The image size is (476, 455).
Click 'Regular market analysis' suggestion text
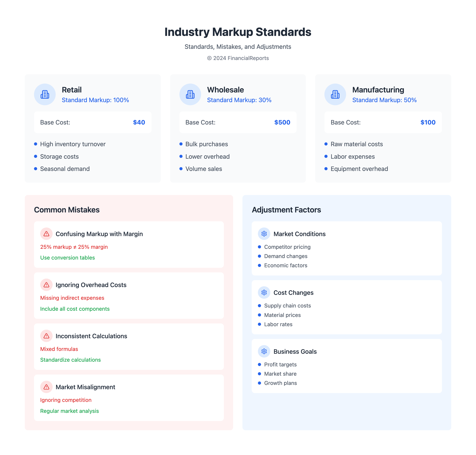pos(69,411)
